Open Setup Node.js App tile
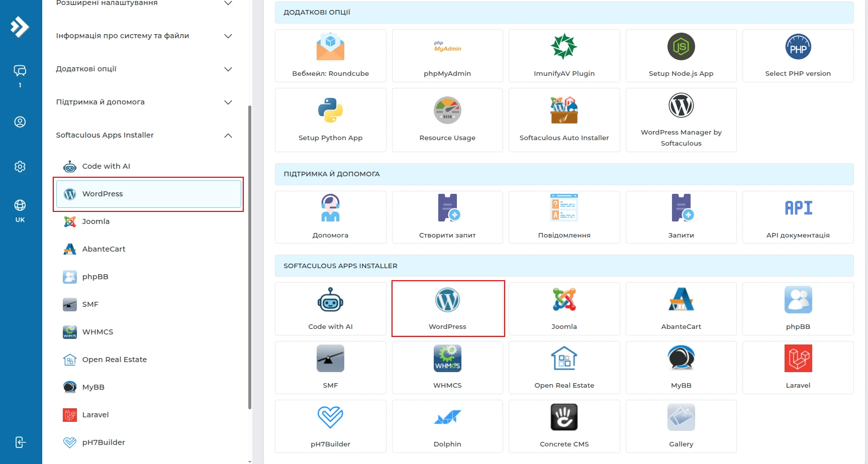The image size is (868, 464). (681, 56)
